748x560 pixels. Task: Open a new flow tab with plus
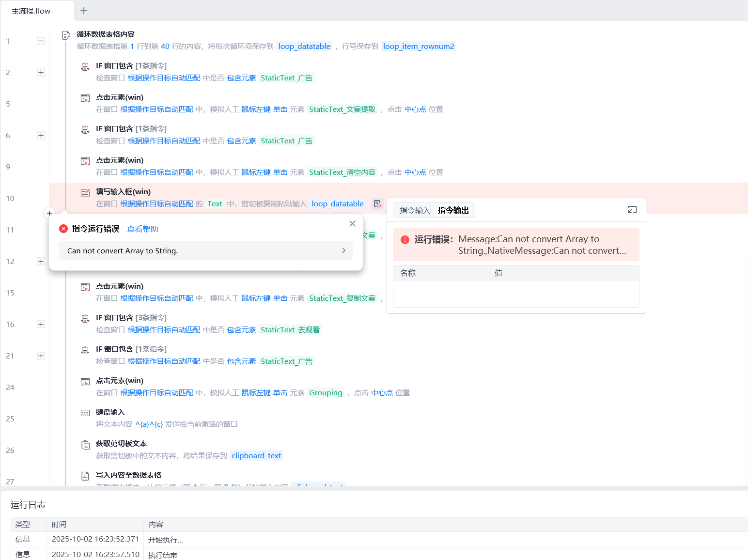pos(84,11)
